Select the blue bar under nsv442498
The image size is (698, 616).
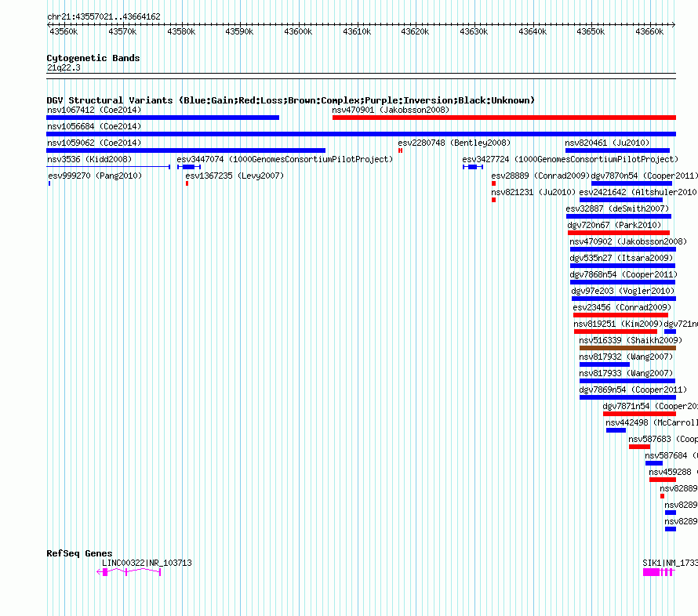(x=616, y=430)
